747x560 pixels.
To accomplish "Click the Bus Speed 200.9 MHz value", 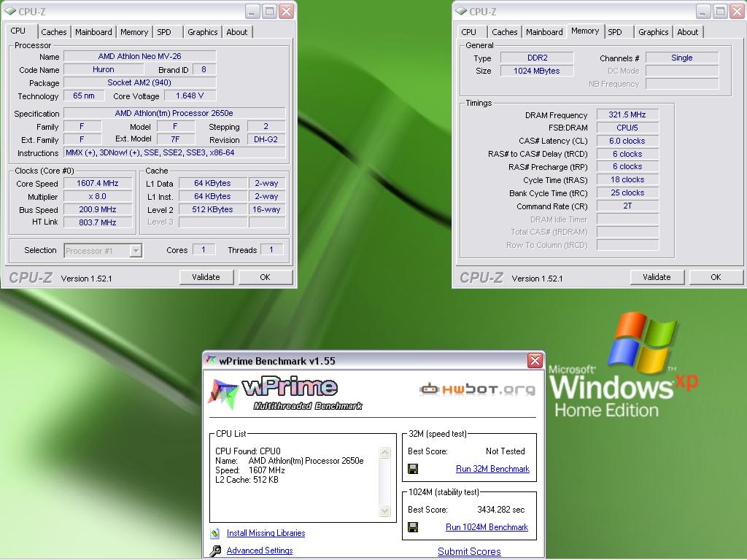I will pyautogui.click(x=98, y=209).
